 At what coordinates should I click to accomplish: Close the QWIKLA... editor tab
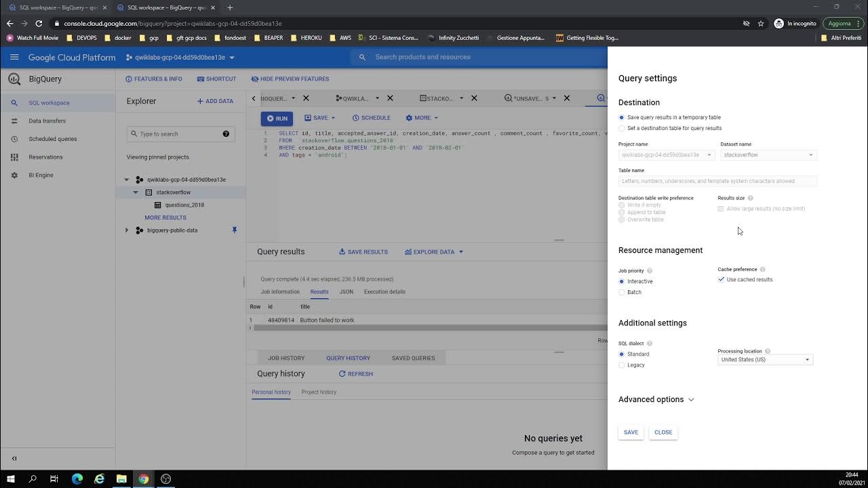(390, 98)
